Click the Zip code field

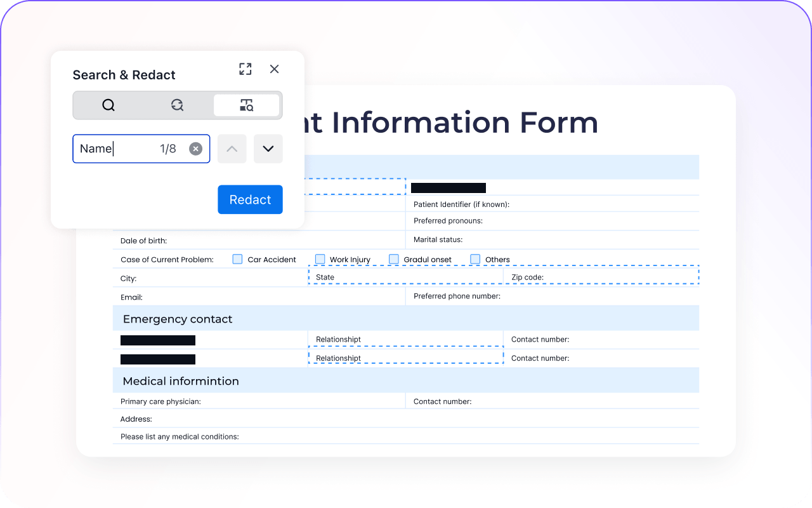[x=601, y=275]
